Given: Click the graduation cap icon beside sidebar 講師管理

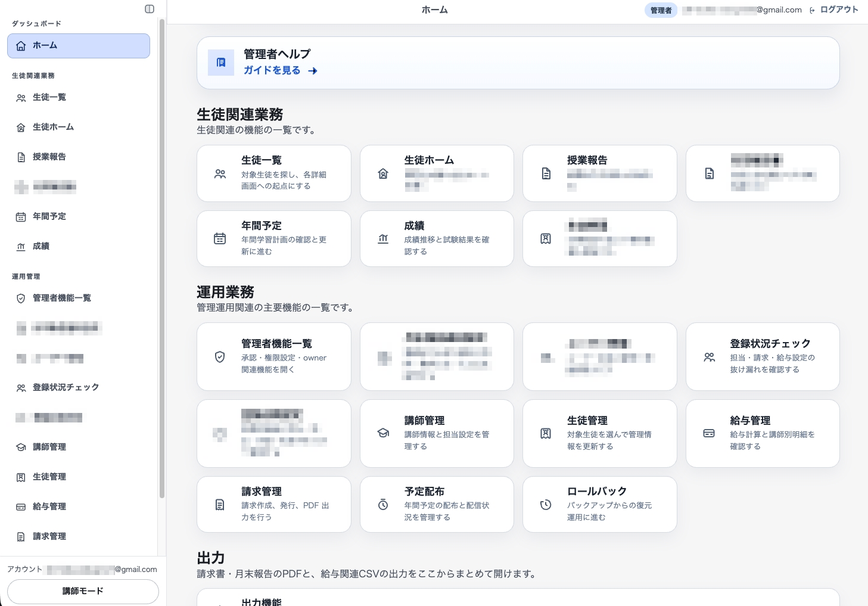Looking at the screenshot, I should (x=21, y=447).
